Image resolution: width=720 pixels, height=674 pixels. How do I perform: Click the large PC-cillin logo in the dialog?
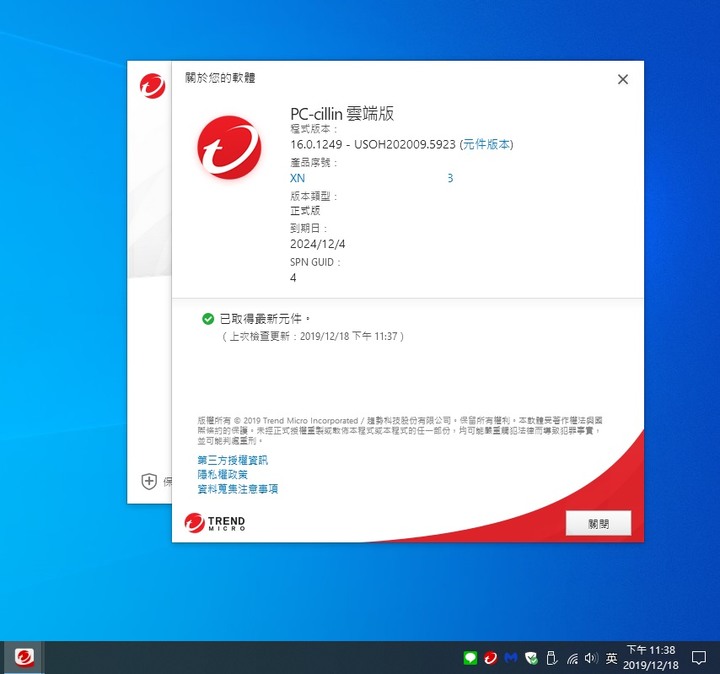229,147
